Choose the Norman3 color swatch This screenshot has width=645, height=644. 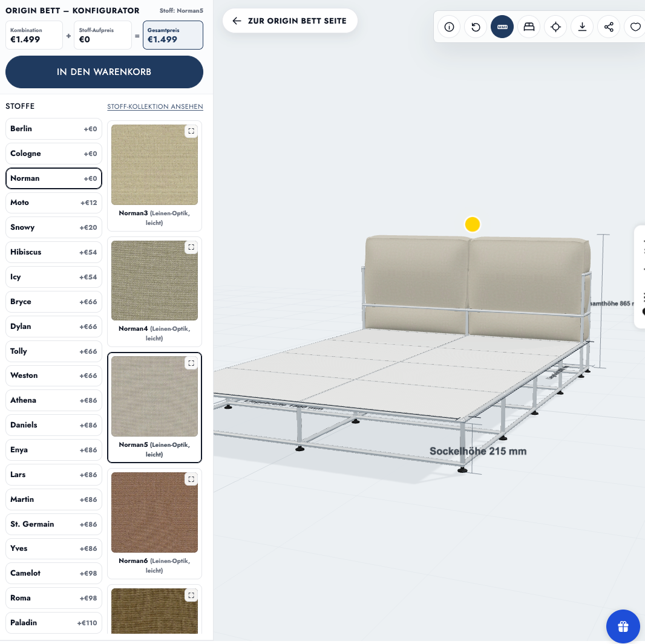[155, 176]
